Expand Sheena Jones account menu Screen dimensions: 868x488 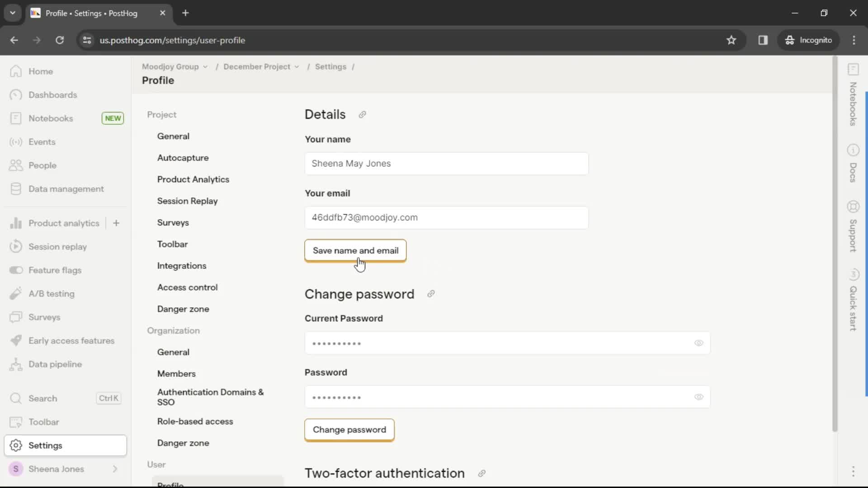pyautogui.click(x=65, y=469)
